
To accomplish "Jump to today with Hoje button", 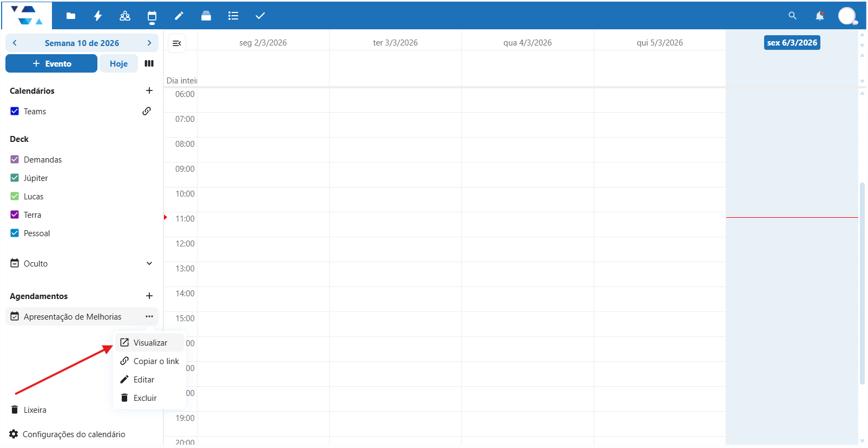I will click(119, 63).
